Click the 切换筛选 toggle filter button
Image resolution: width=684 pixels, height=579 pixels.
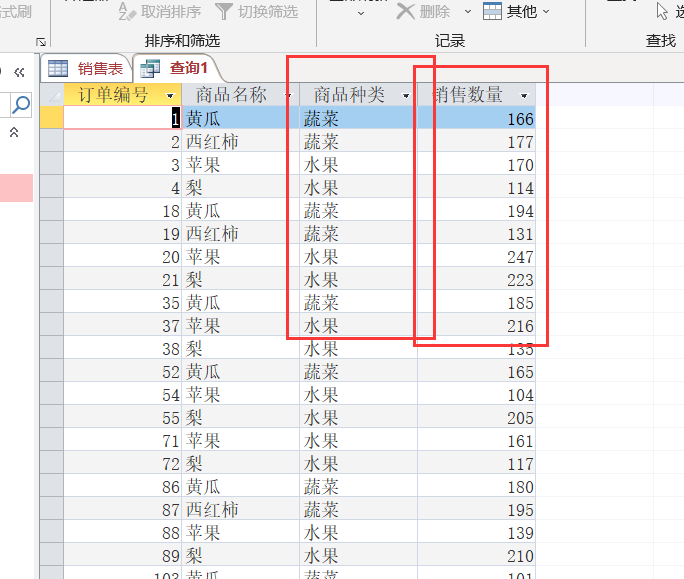pyautogui.click(x=257, y=11)
